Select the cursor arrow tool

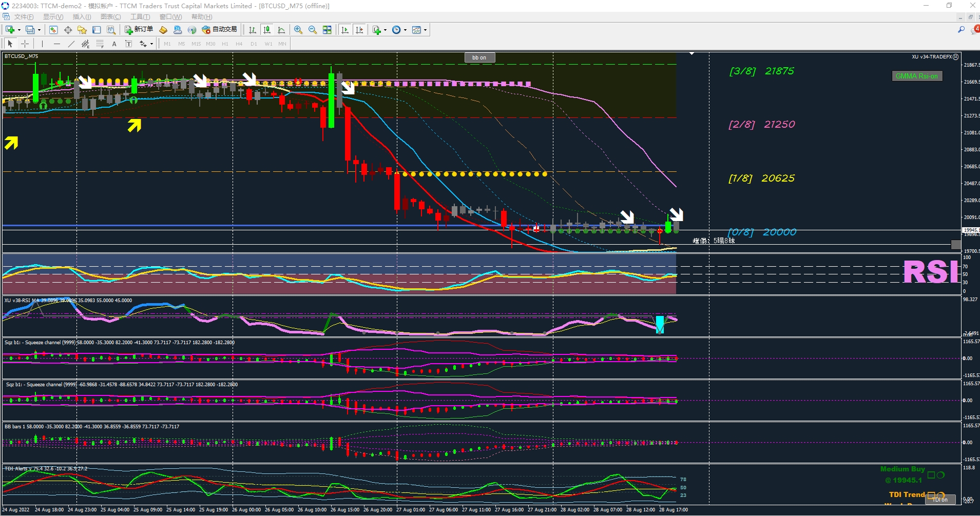click(10, 44)
